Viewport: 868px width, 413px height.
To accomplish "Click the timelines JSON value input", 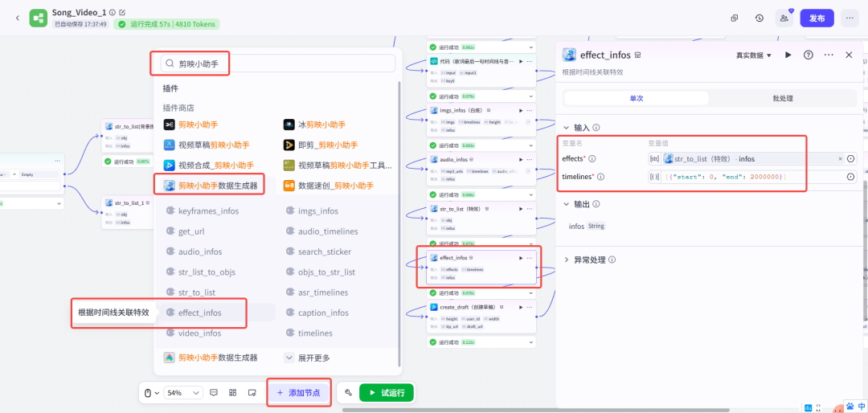I will click(x=752, y=177).
